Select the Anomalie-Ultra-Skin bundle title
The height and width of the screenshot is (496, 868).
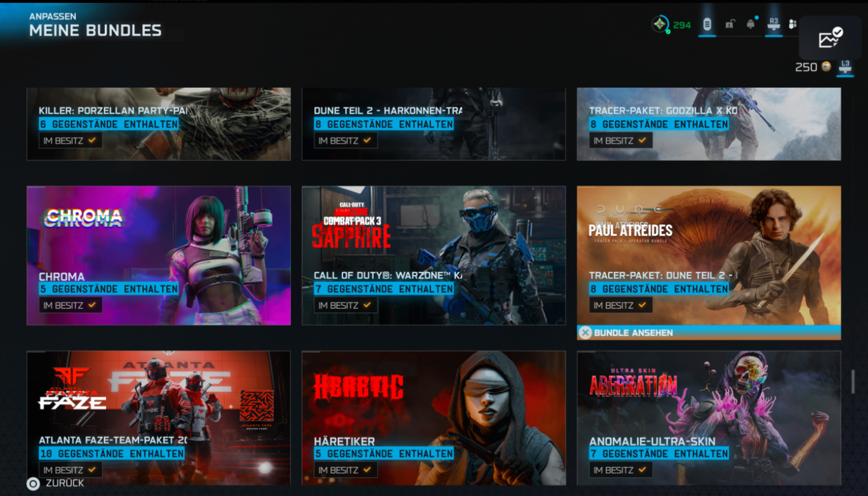point(652,441)
